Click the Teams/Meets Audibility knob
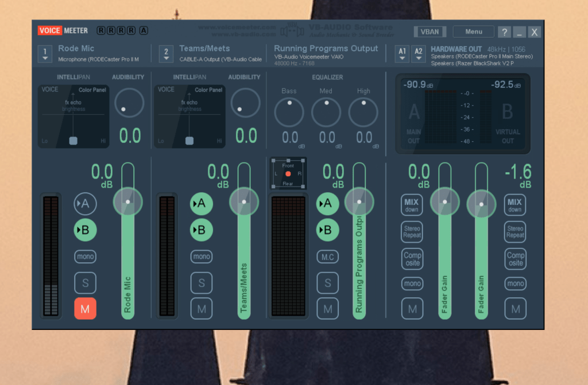 point(246,103)
